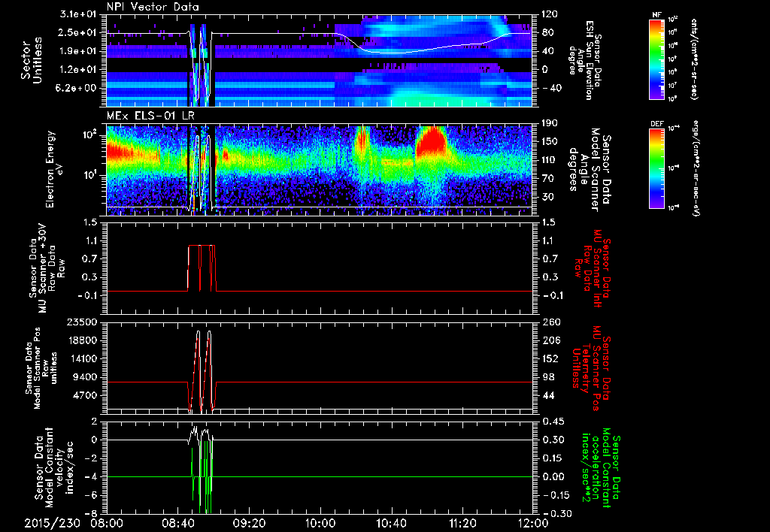770x532 pixels.
Task: Click the NF flux color bar
Action: (657, 59)
